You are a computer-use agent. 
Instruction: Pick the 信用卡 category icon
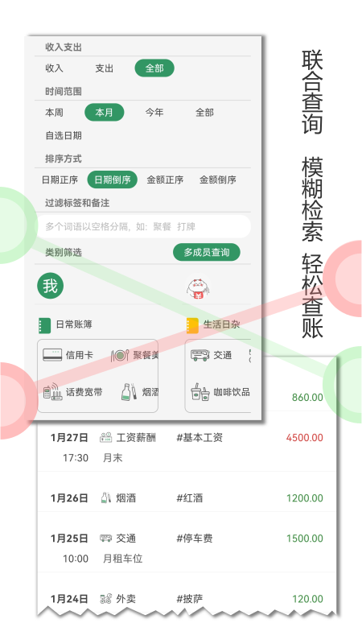[x=52, y=355]
